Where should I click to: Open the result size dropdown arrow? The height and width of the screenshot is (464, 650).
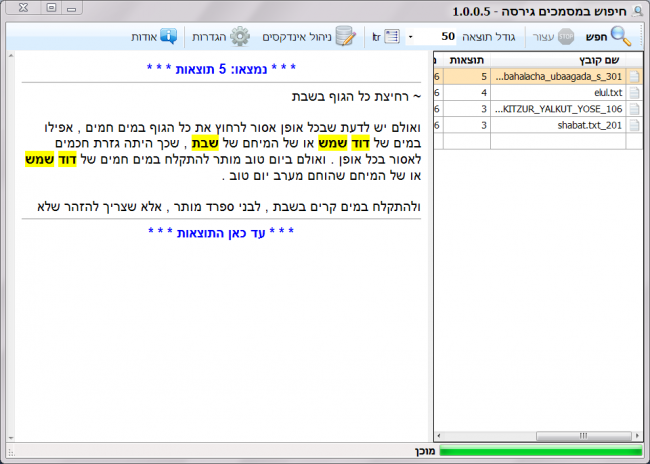[x=410, y=37]
